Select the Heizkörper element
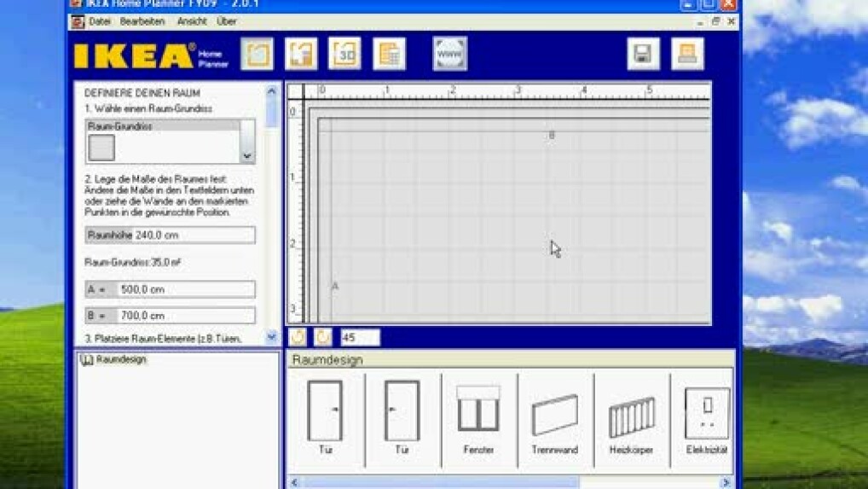The height and width of the screenshot is (489, 868). click(x=631, y=418)
